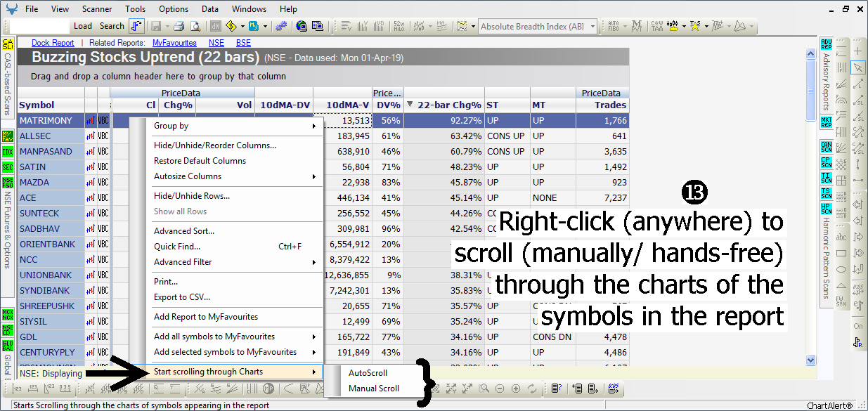Click the Load button
The width and height of the screenshot is (868, 411).
click(x=83, y=26)
